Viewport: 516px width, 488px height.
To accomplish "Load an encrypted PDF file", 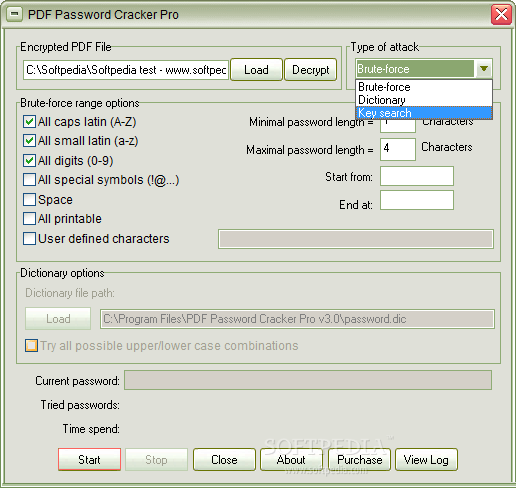I will point(256,70).
